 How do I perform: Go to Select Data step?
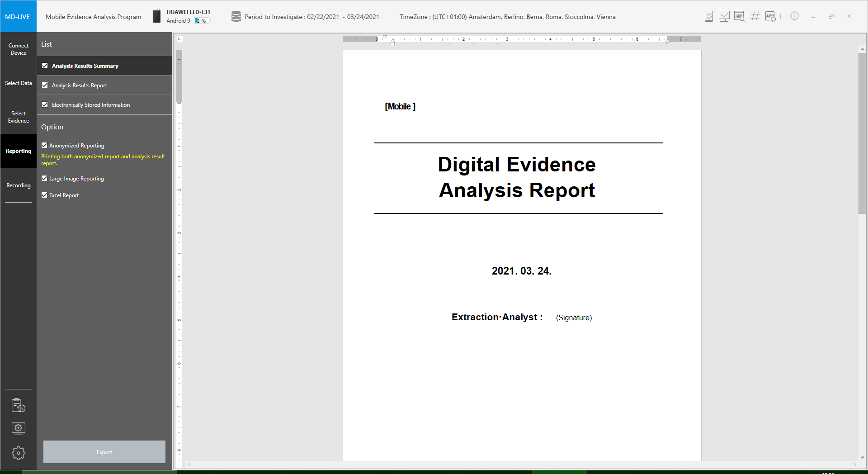18,83
